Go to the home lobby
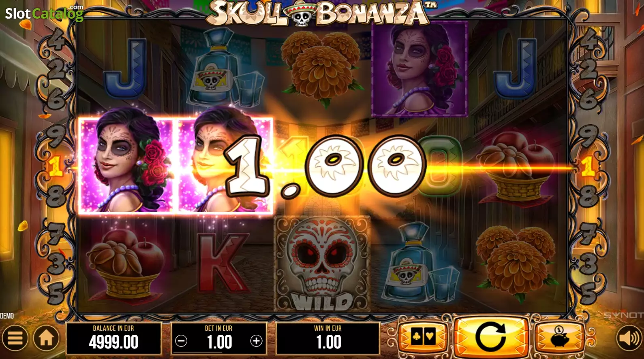Screen dimensions: 644x359 click(46, 338)
